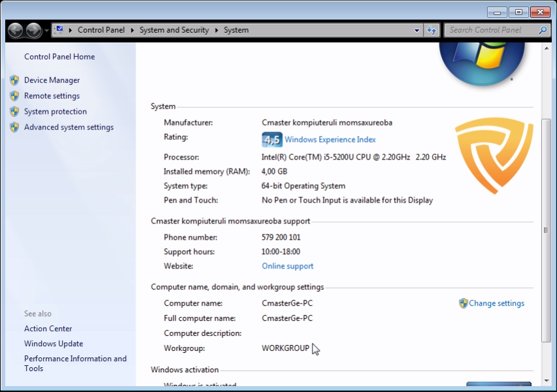
Task: Select '64-bit Operating System' text
Action: 303,186
